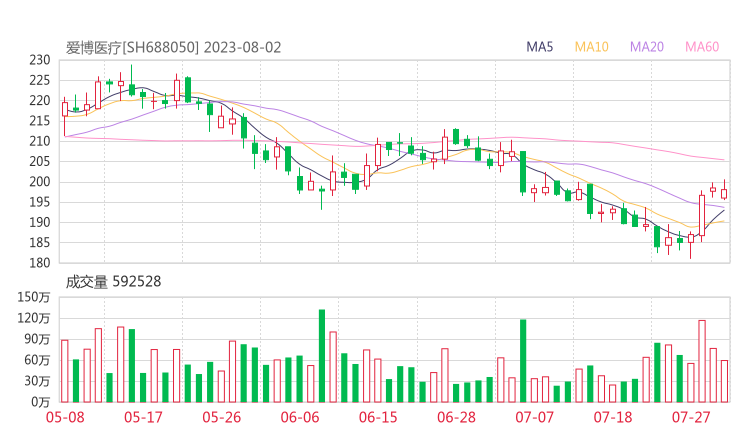
Task: Click the MA10 legend label
Action: [x=591, y=47]
